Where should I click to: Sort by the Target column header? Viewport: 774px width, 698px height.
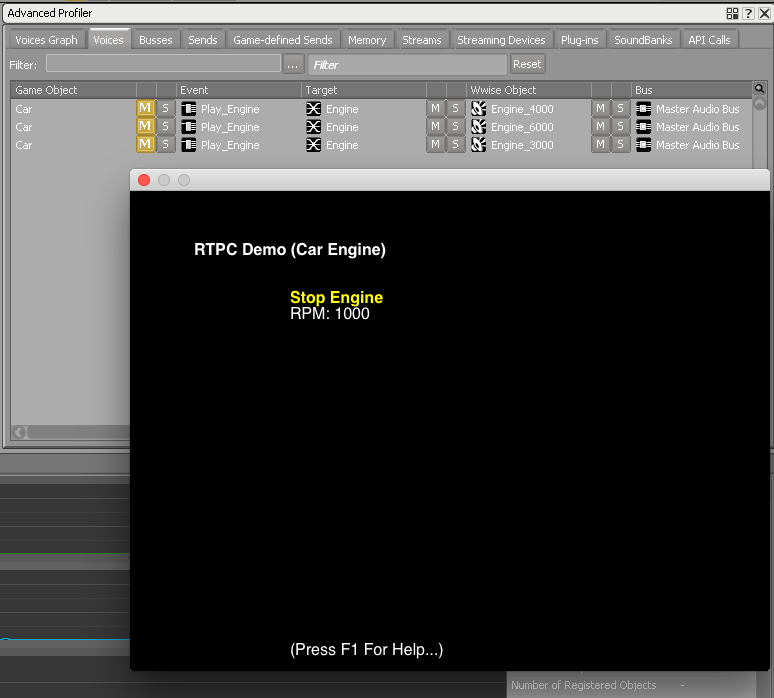[364, 90]
